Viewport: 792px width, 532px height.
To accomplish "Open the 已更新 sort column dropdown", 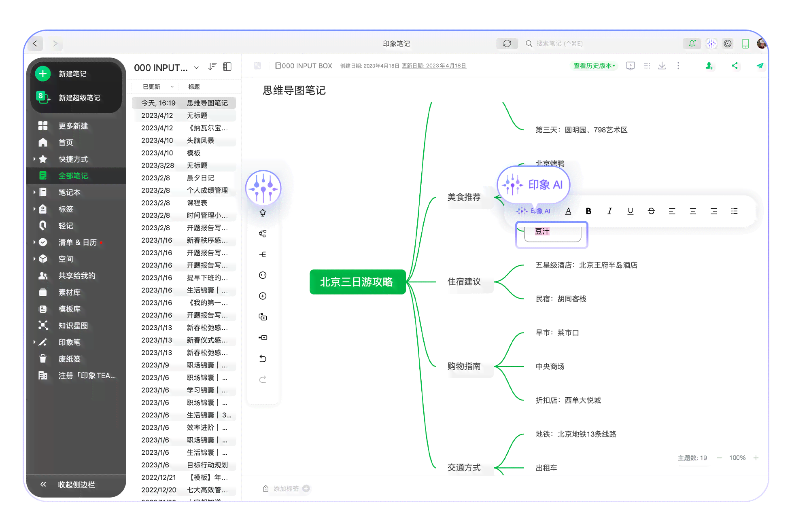I will pyautogui.click(x=172, y=87).
